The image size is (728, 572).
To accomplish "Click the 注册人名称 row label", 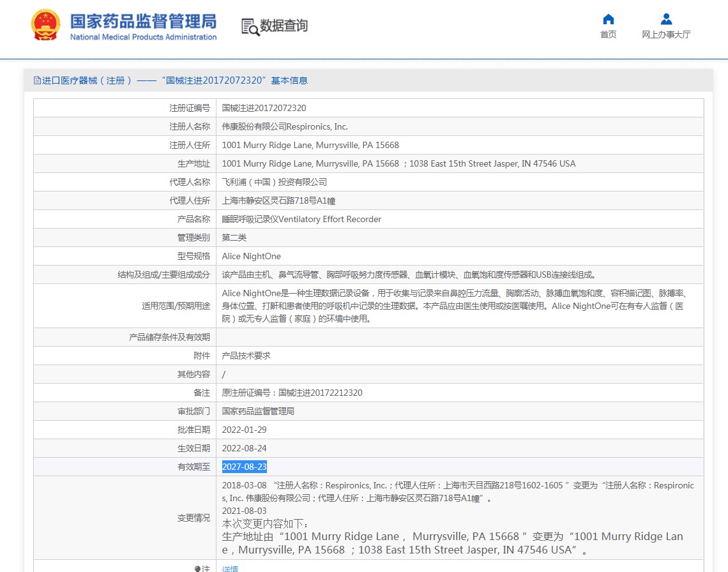I will (x=190, y=127).
